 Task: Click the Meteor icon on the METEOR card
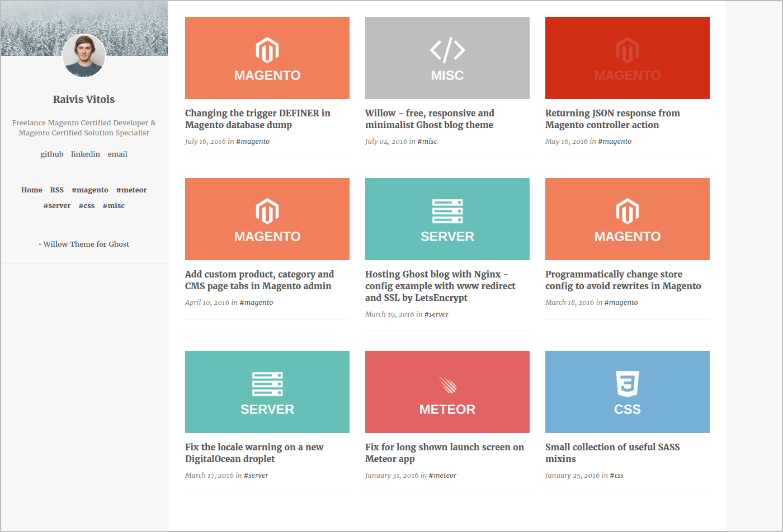(447, 384)
